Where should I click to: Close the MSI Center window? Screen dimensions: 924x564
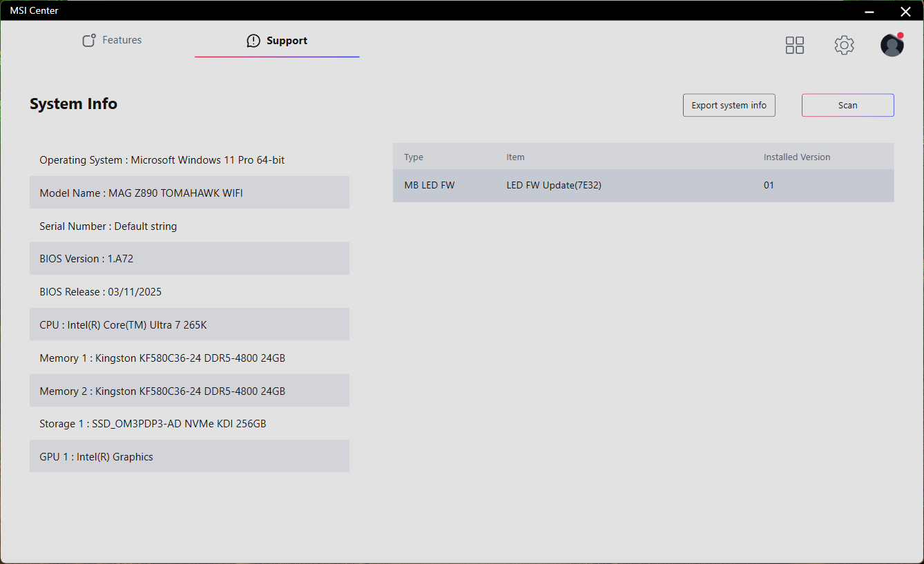[x=905, y=11]
